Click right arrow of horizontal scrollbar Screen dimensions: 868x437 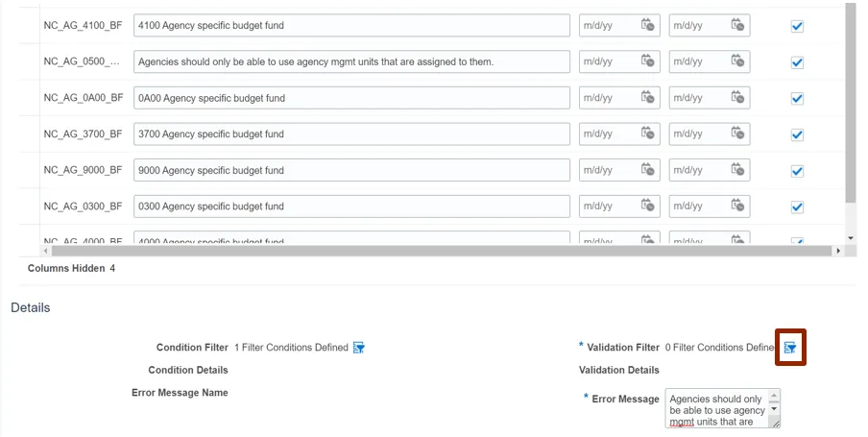[837, 251]
